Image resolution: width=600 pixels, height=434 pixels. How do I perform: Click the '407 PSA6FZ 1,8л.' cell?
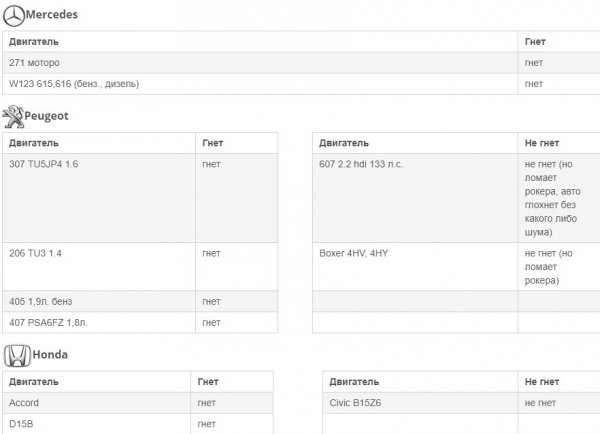pos(99,322)
